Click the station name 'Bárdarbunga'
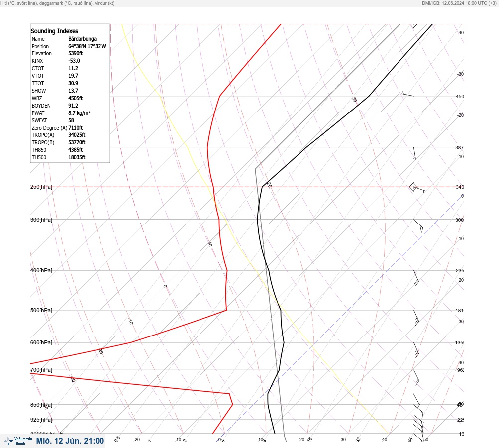Viewport: 499px width, 448px height. click(x=82, y=39)
